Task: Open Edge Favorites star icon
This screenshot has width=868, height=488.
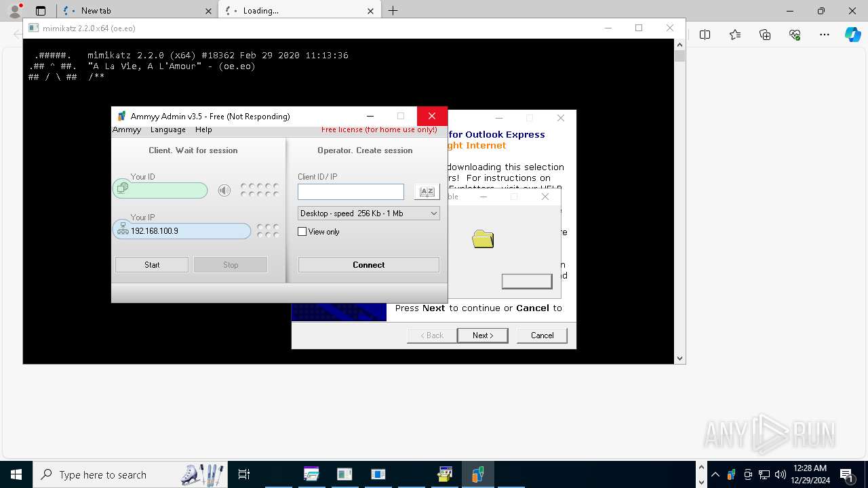Action: point(735,35)
